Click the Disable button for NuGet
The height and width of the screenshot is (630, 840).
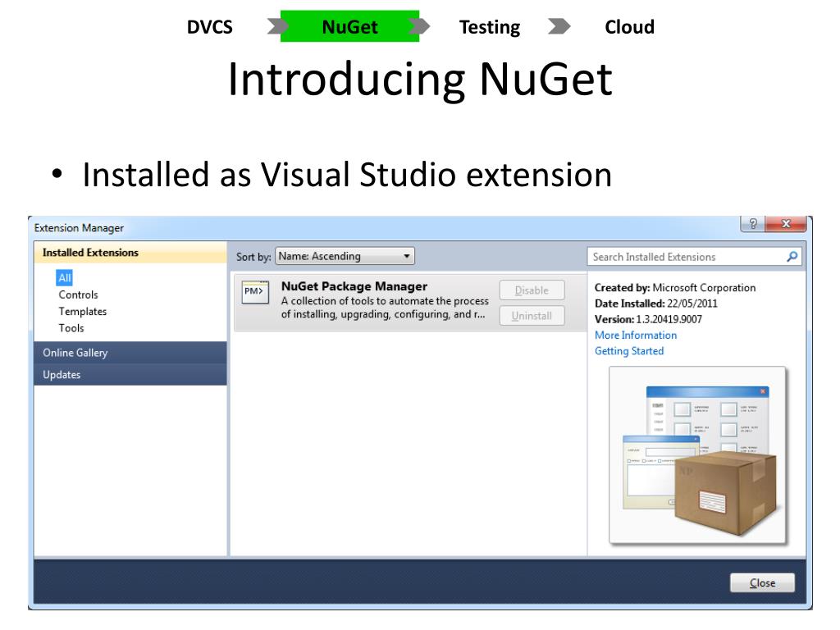pos(532,290)
